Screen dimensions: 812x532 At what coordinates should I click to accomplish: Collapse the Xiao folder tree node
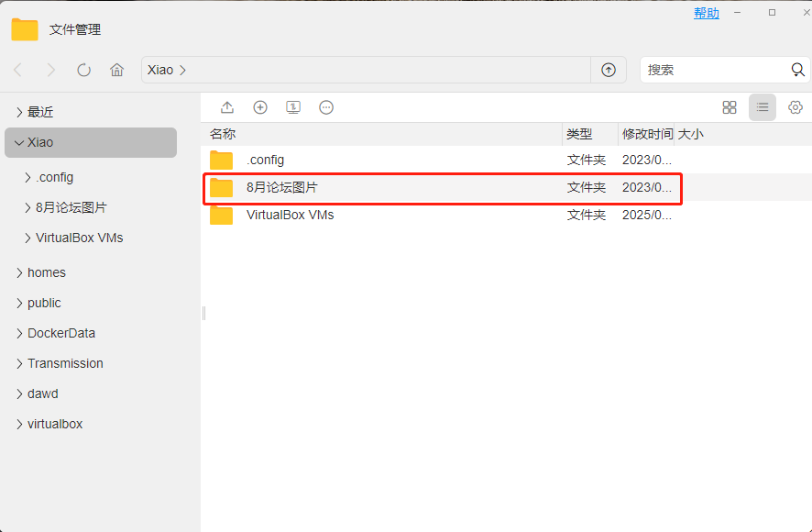[x=19, y=142]
